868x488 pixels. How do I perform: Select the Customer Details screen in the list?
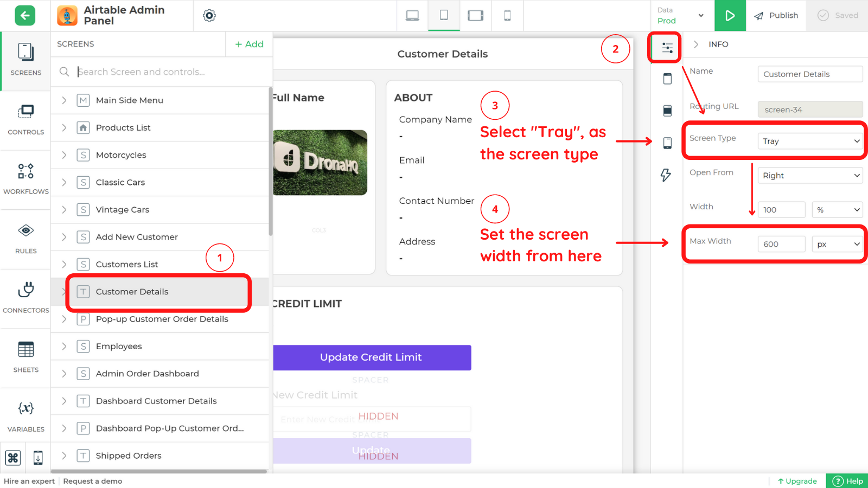coord(132,292)
